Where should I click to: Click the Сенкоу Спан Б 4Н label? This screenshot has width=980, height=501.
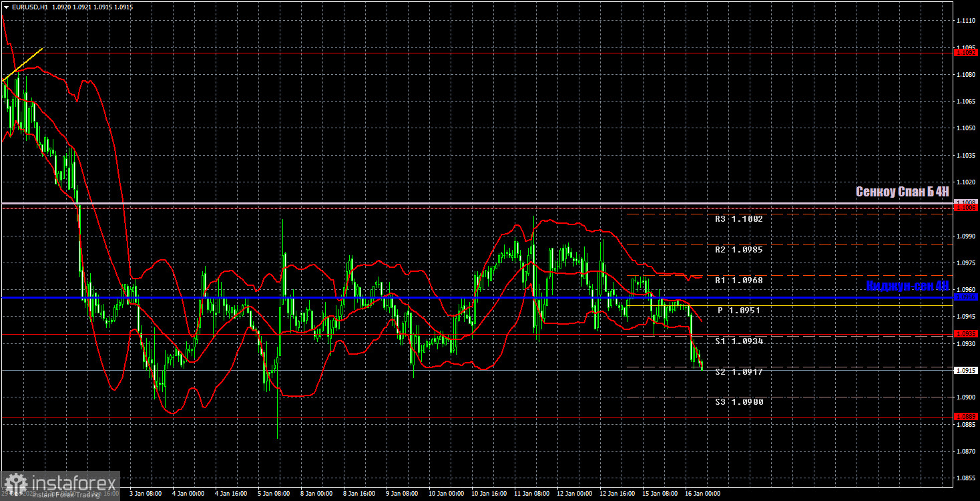coord(902,192)
